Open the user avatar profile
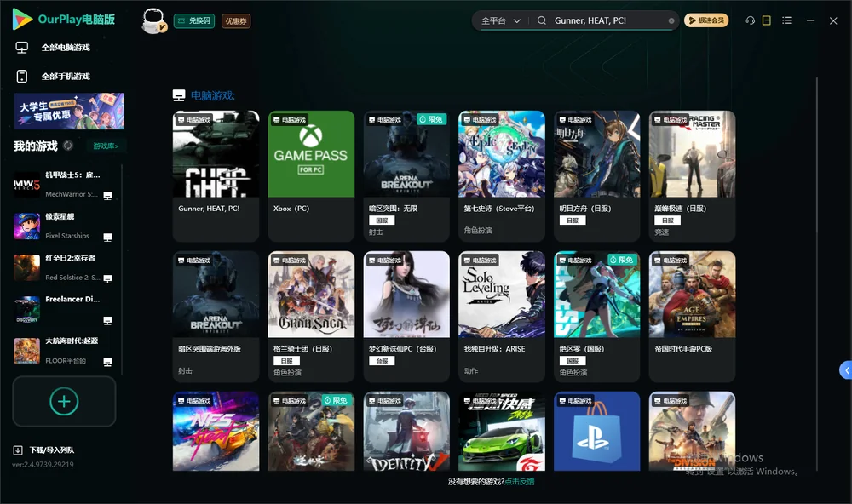This screenshot has height=504, width=852. 153,20
